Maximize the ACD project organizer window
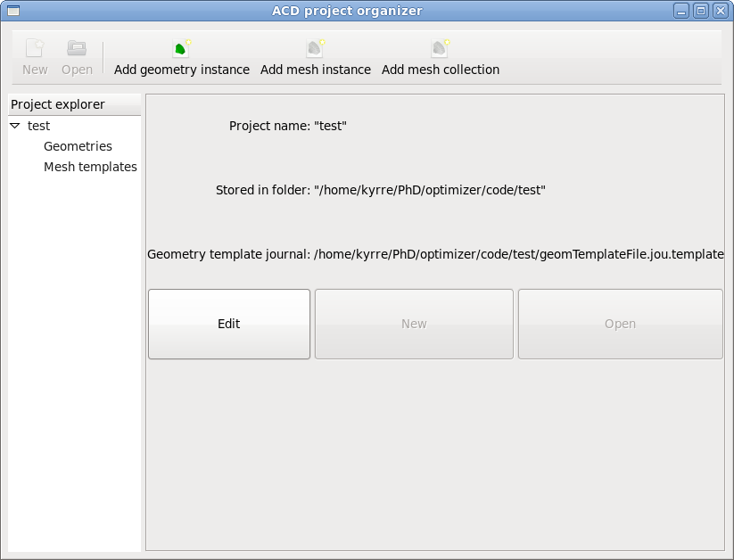The height and width of the screenshot is (560, 734). tap(701, 11)
